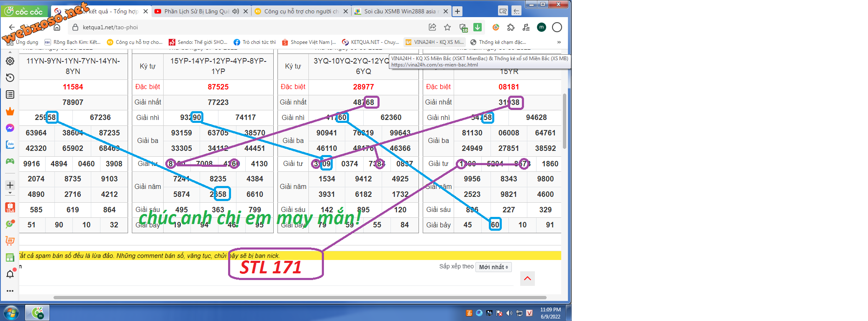Click the orange crown sidebar icon
Image resolution: width=868 pixels, height=321 pixels.
click(10, 111)
